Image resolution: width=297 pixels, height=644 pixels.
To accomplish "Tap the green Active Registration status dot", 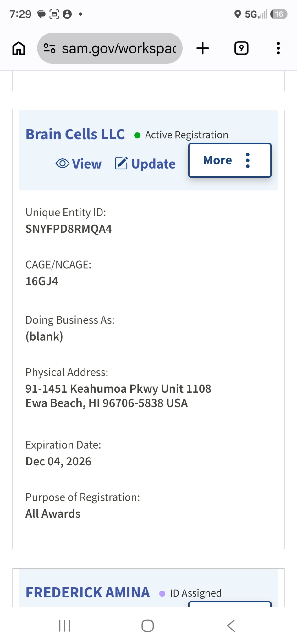I will pos(137,136).
